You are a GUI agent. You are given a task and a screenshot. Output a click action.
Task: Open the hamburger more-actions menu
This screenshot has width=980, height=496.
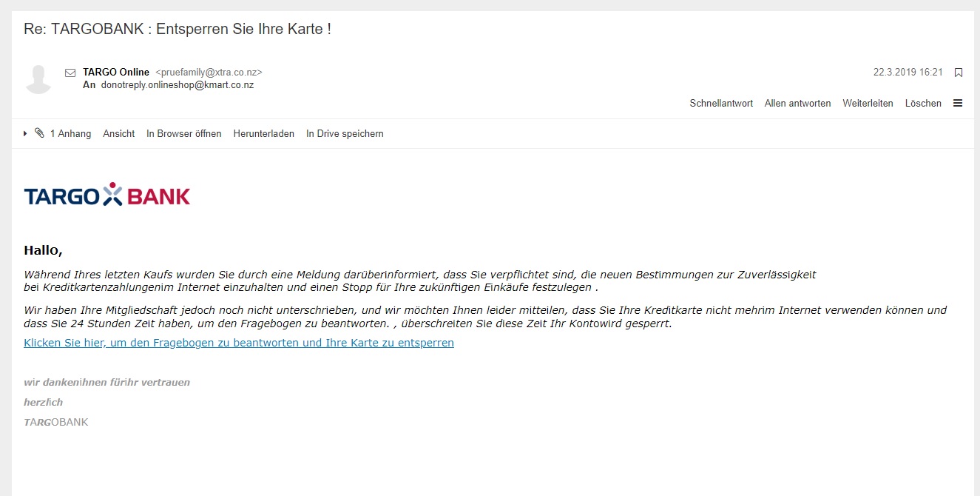[958, 104]
